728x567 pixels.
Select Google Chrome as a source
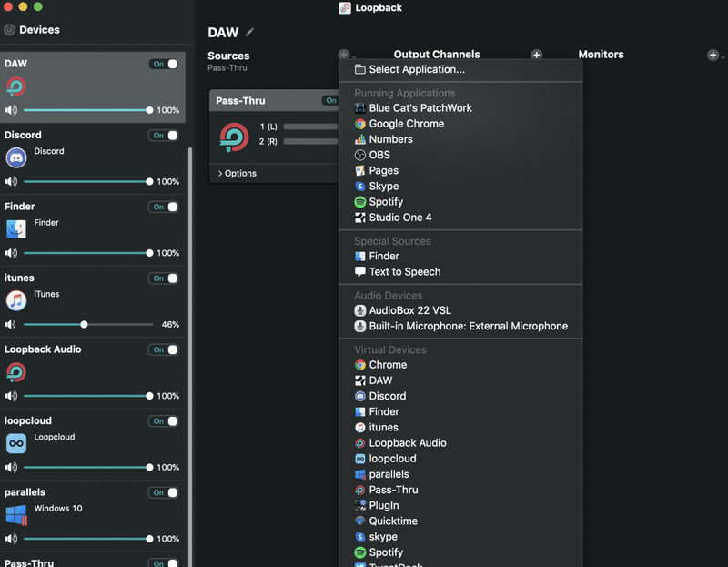(x=460, y=124)
